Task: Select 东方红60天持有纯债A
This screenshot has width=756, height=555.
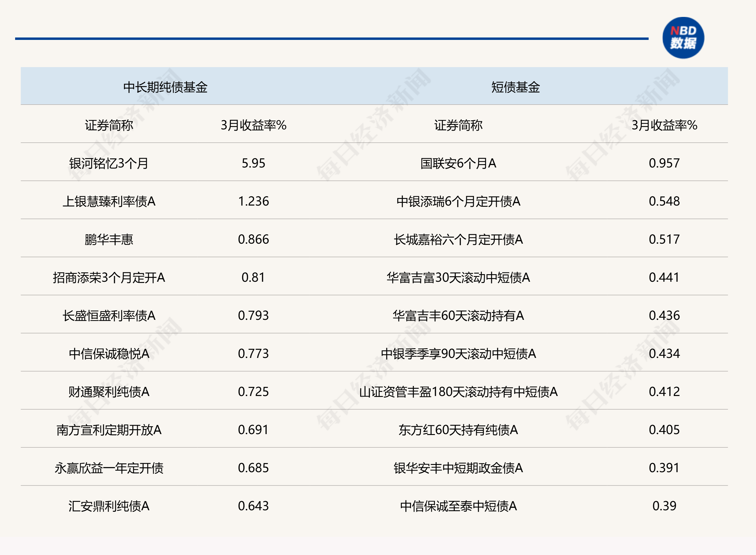Action: tap(458, 430)
